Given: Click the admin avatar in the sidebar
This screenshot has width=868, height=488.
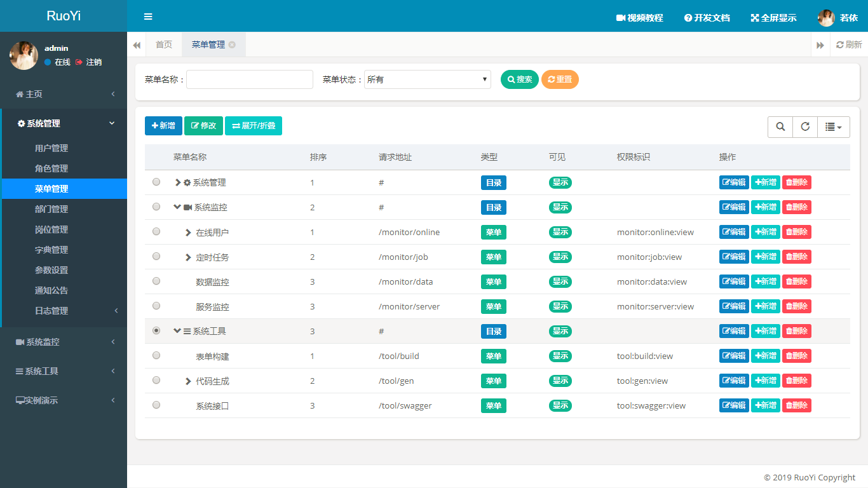Looking at the screenshot, I should [24, 55].
